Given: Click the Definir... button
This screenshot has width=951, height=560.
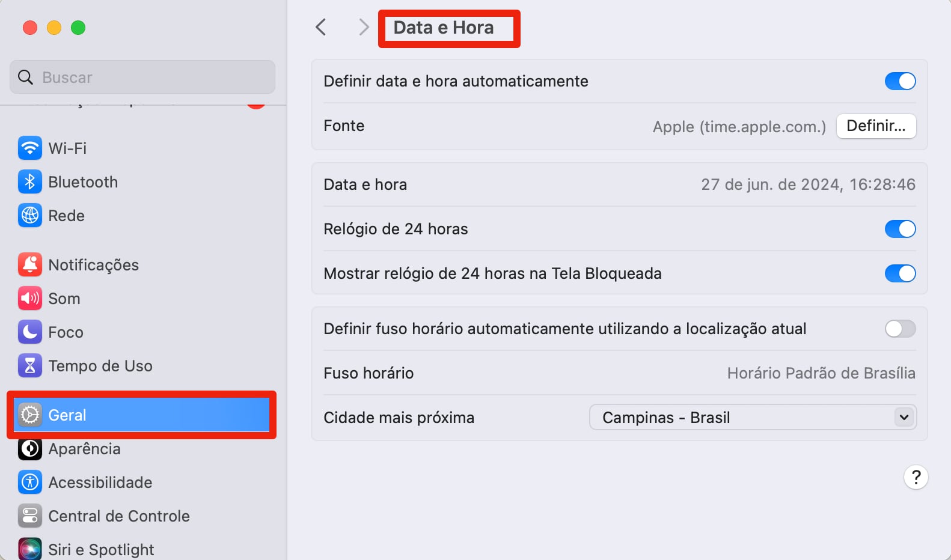Looking at the screenshot, I should tap(876, 126).
